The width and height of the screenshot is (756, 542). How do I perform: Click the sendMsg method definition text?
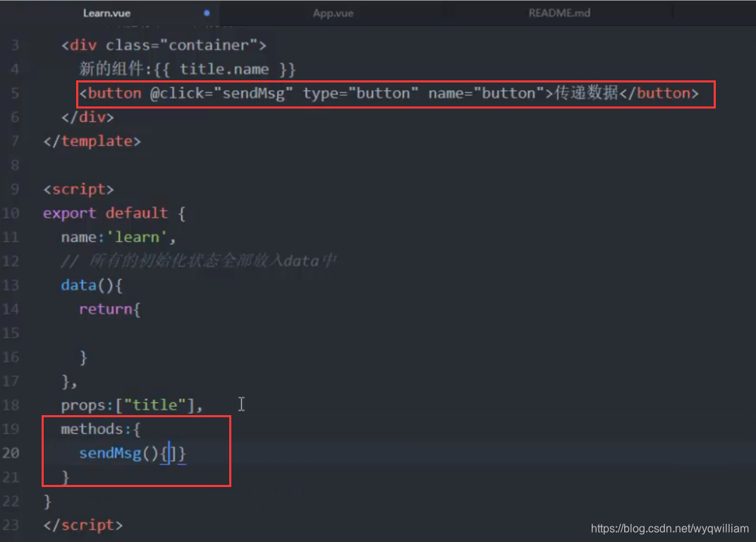tap(132, 453)
